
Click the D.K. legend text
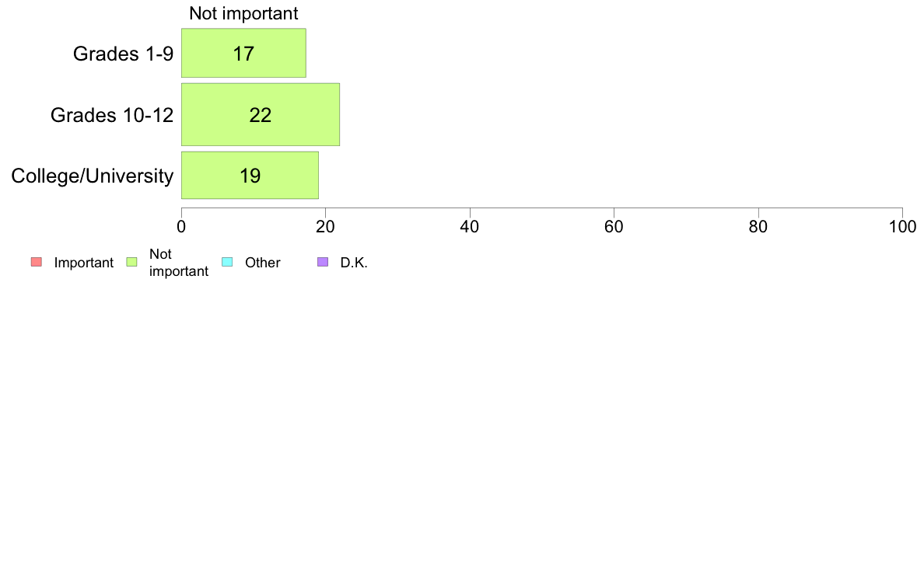click(x=354, y=263)
